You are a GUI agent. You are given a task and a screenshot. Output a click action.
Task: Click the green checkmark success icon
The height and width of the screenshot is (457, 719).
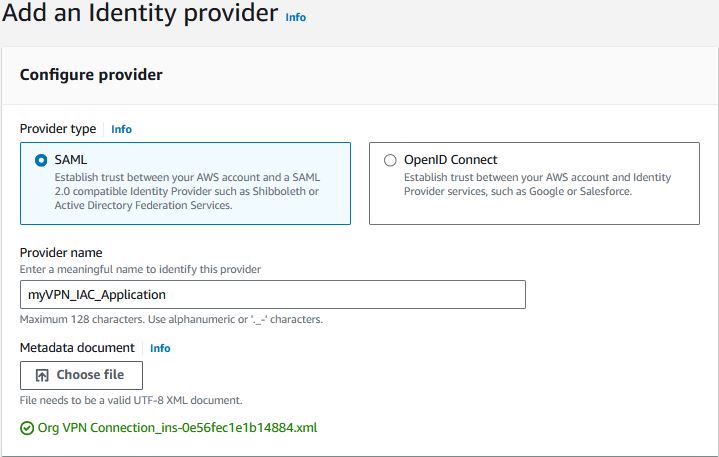pos(27,428)
